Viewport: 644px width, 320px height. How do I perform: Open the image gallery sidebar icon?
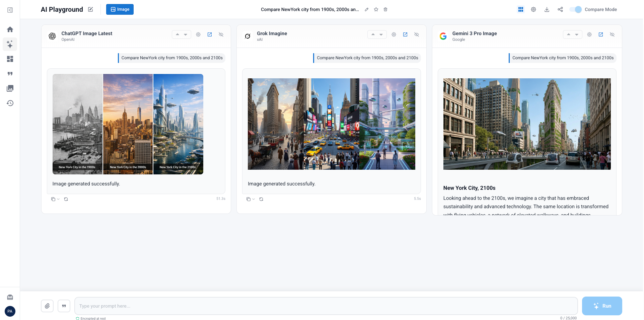(10, 88)
